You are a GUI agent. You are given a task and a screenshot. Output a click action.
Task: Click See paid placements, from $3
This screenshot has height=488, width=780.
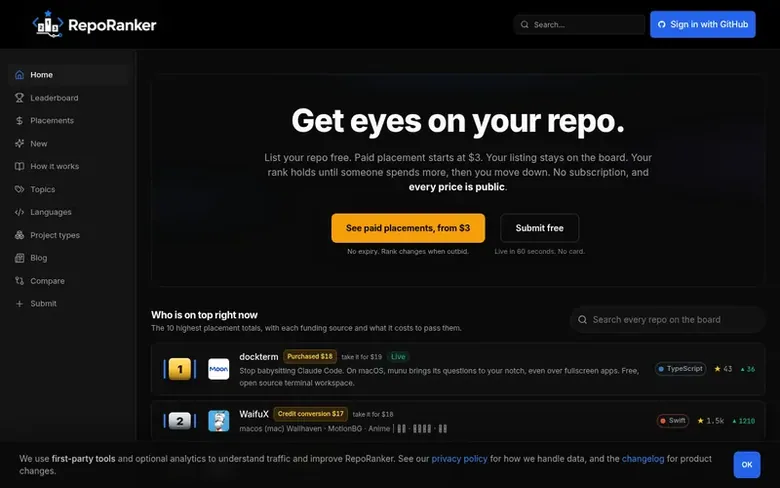408,228
